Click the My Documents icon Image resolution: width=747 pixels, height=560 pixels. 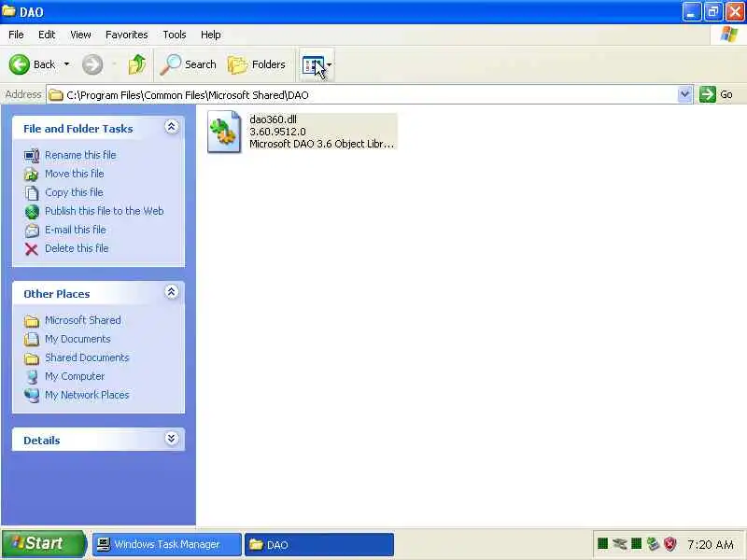click(x=32, y=339)
